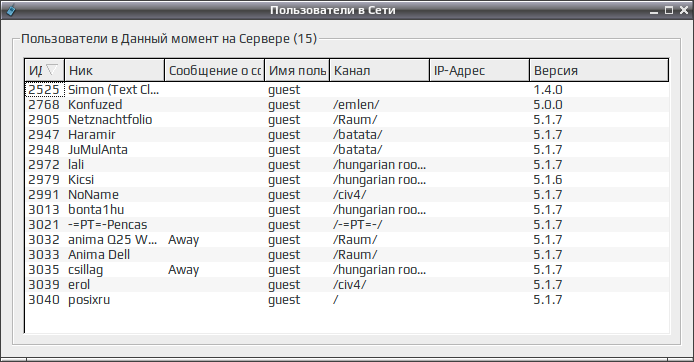Click ID 2979 cell
Screen dimensions: 694x362
coord(44,180)
